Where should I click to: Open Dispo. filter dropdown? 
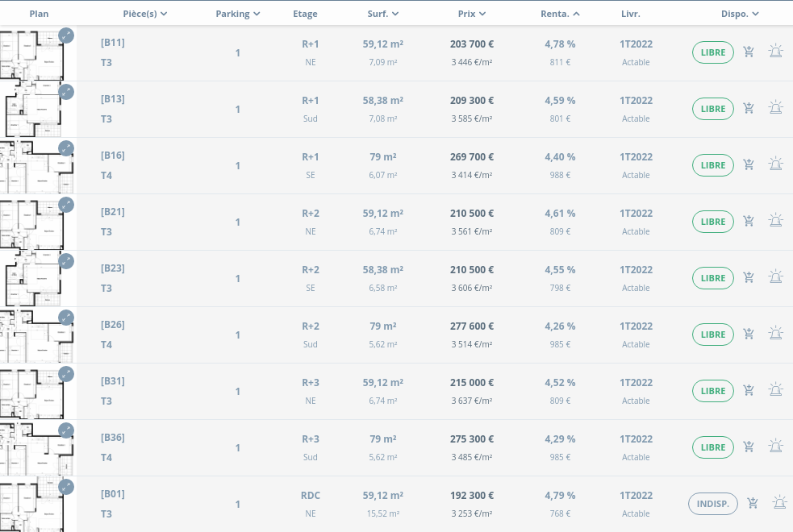(740, 14)
